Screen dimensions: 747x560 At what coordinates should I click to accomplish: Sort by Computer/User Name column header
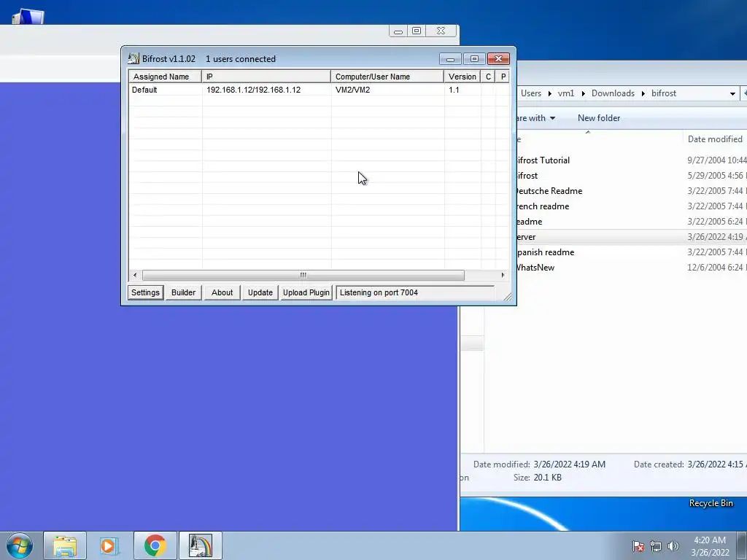pyautogui.click(x=387, y=76)
